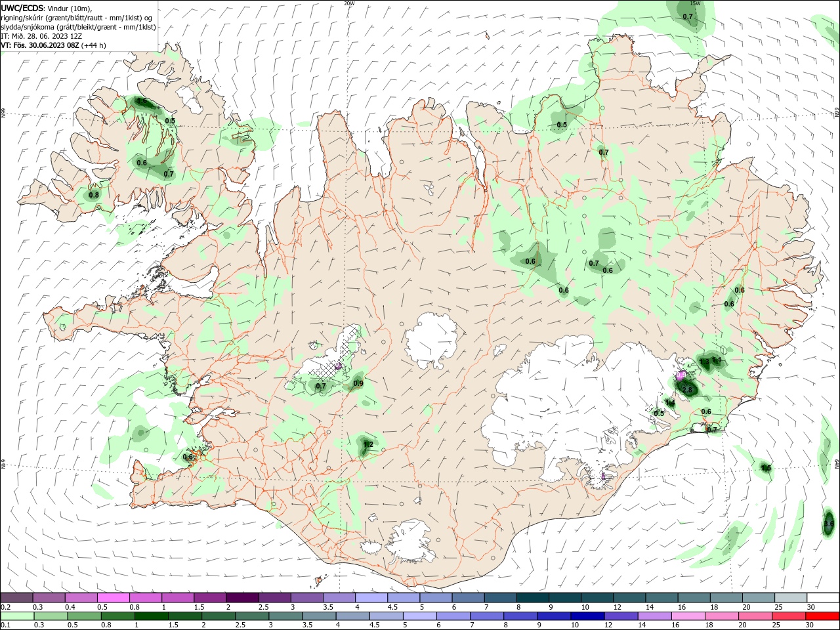This screenshot has width=840, height=630.
Task: Click the '0.2' label of the upper legend
Action: point(5,607)
